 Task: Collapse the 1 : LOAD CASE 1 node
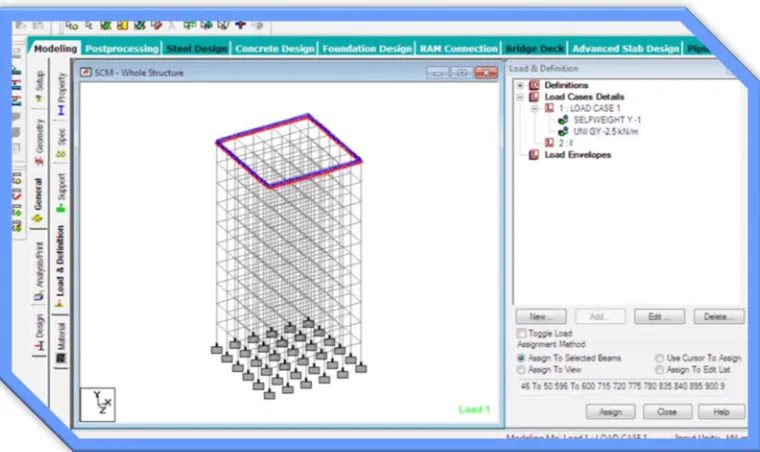[x=534, y=109]
